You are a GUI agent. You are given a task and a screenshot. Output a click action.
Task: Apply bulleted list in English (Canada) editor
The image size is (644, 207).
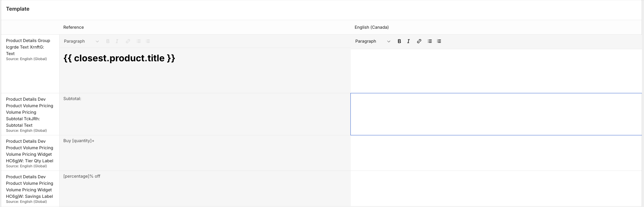[x=430, y=41]
